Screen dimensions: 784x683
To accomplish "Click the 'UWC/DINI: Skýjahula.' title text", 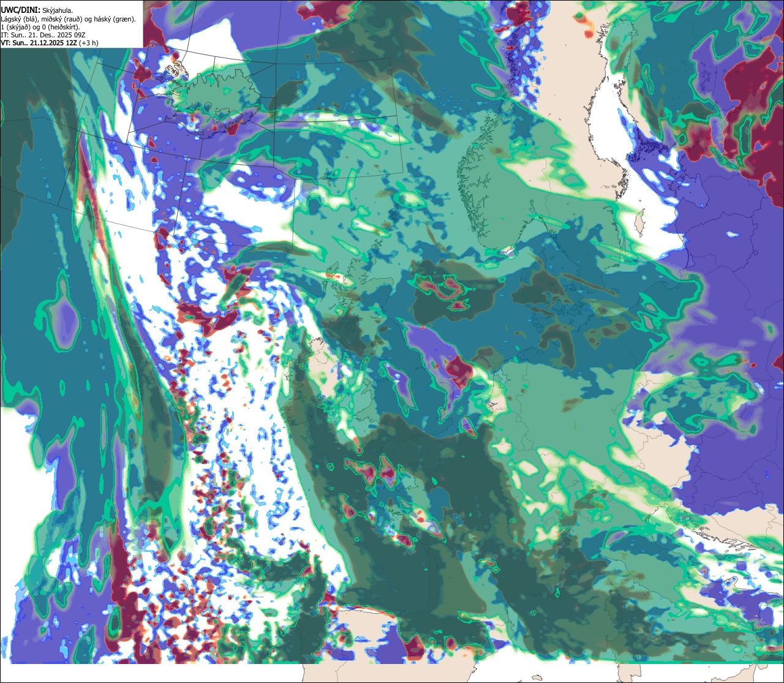I will point(37,9).
